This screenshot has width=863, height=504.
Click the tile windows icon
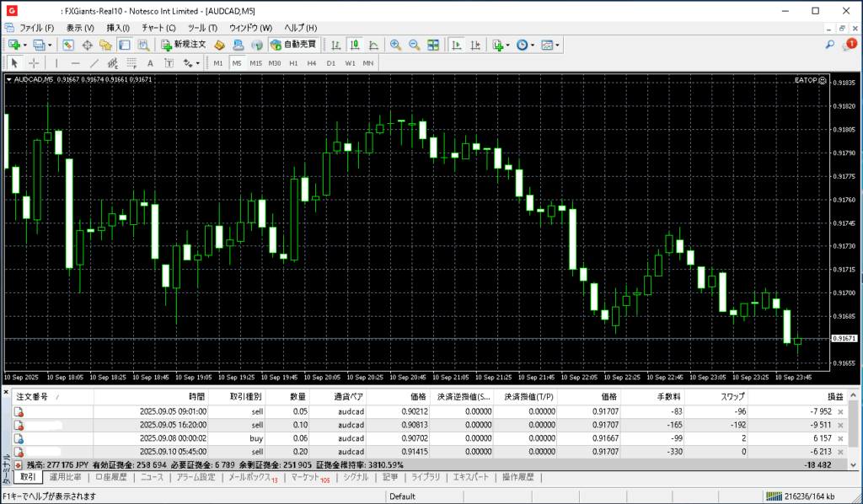(x=433, y=45)
